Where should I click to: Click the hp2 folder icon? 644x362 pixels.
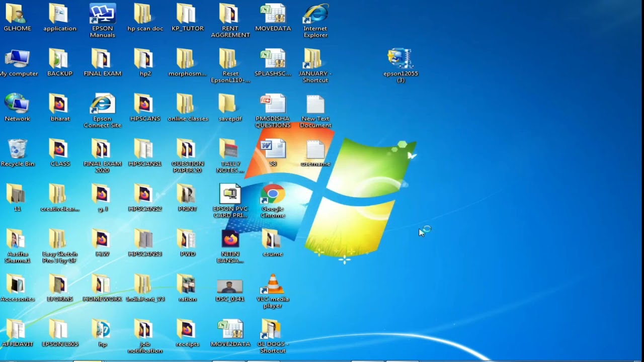[x=145, y=63]
